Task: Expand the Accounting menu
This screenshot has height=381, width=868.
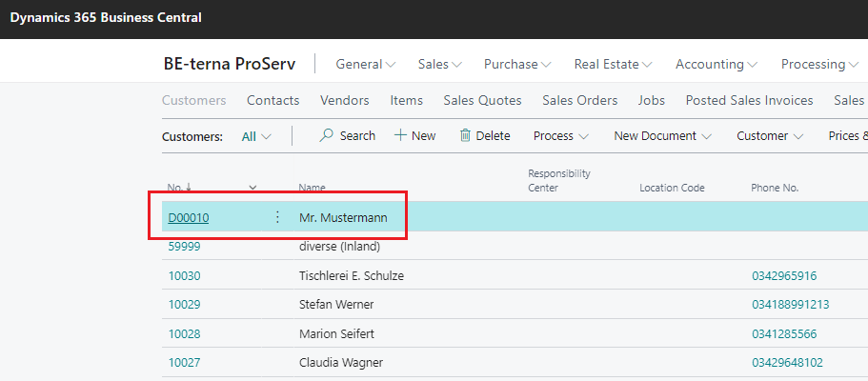Action: pyautogui.click(x=717, y=64)
